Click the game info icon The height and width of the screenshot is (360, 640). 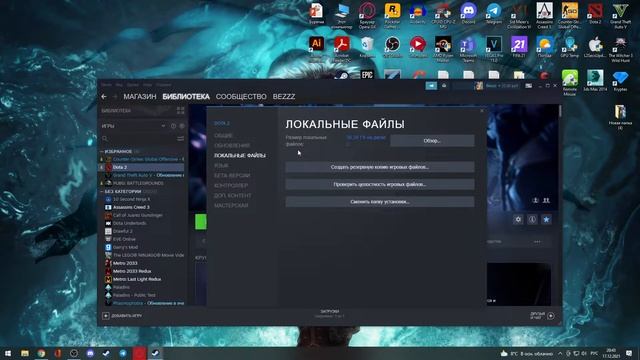pos(532,220)
